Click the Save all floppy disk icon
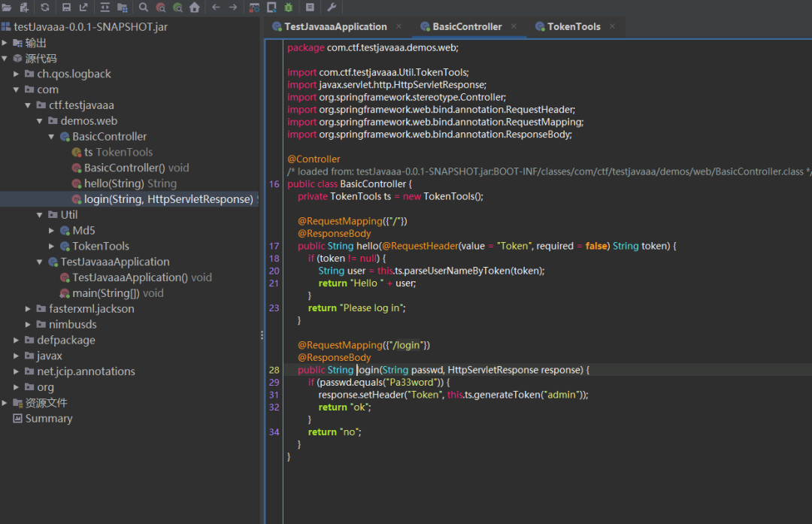 pos(66,8)
